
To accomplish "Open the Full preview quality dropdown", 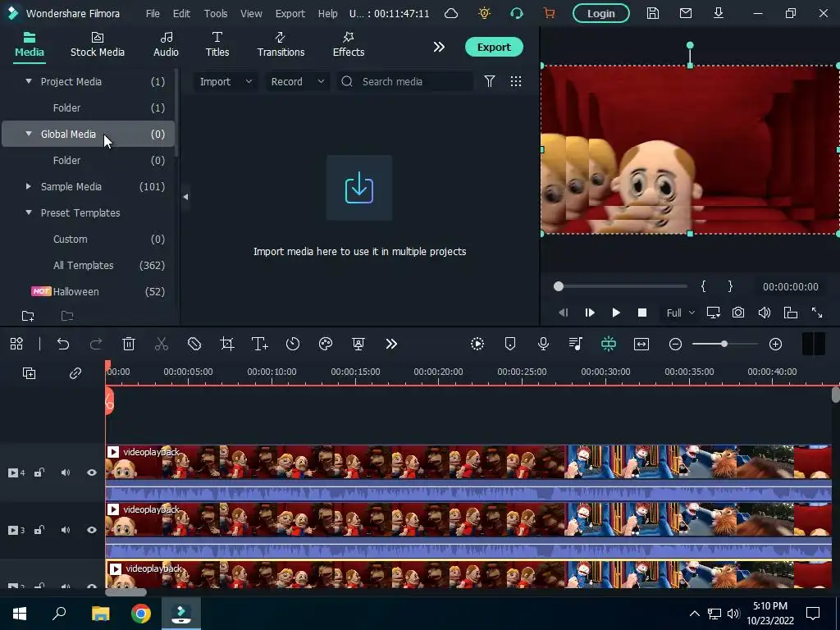I will tap(680, 313).
